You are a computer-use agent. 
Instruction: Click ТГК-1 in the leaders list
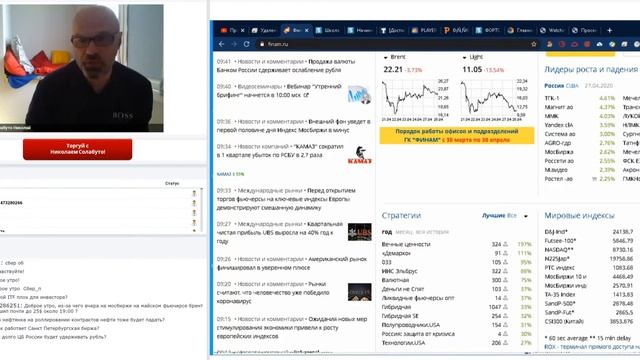point(552,98)
